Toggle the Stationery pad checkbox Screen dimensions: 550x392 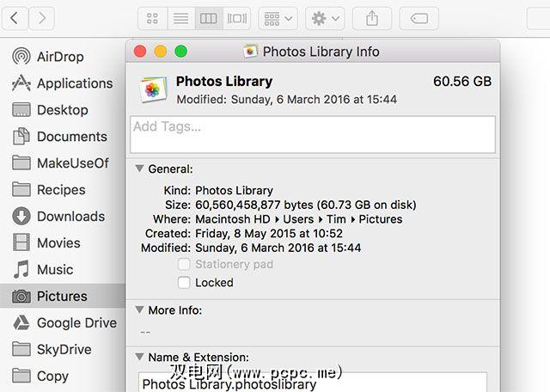coord(183,265)
